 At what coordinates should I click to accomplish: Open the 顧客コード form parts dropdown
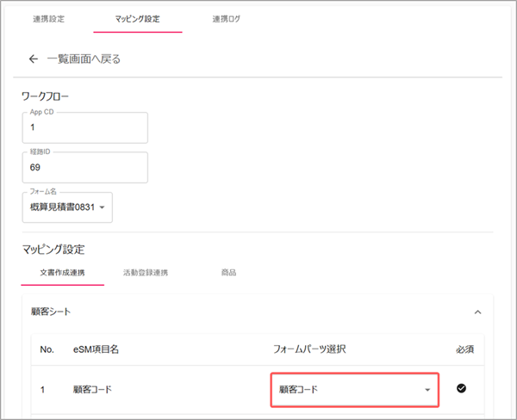pyautogui.click(x=354, y=390)
